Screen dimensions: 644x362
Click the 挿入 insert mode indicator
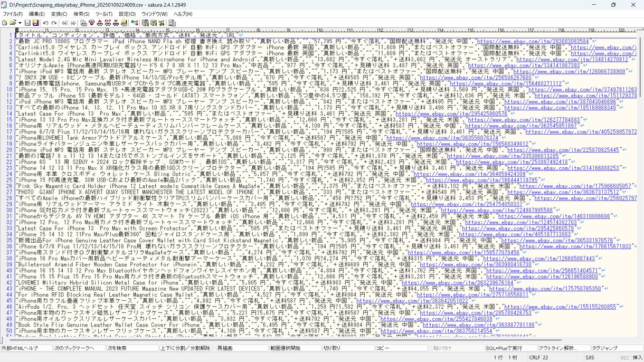(x=637, y=358)
